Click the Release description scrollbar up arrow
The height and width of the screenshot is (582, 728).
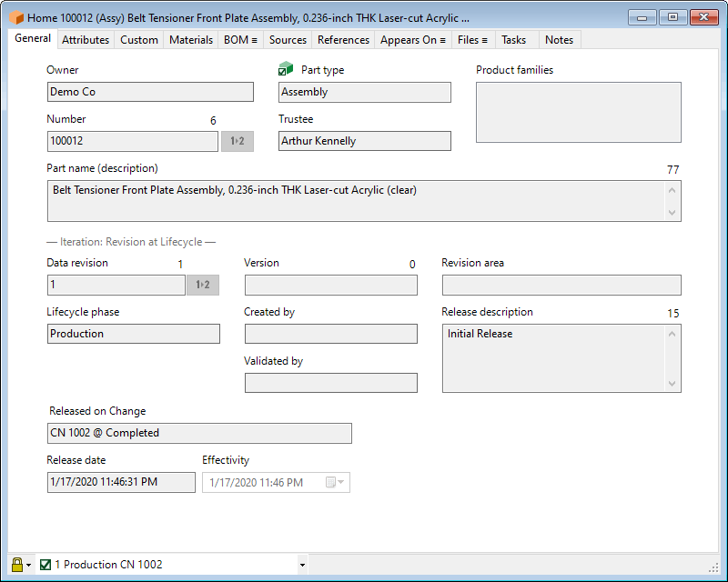point(672,334)
